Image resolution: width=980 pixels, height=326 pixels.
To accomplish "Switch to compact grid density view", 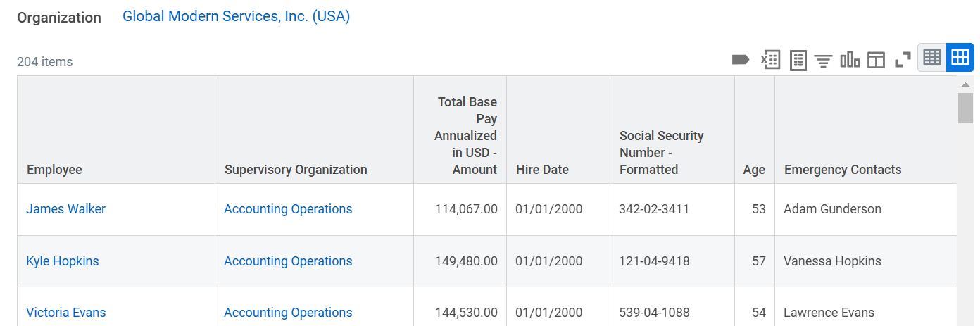I will click(x=932, y=57).
